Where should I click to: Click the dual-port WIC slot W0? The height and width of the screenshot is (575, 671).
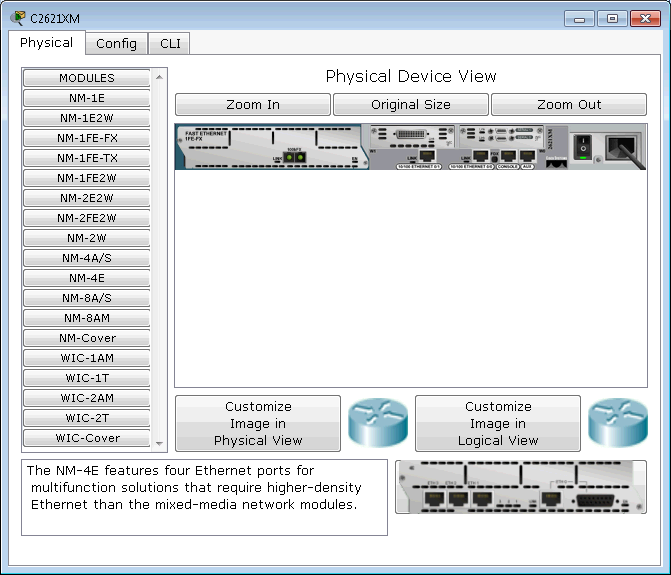(x=501, y=136)
